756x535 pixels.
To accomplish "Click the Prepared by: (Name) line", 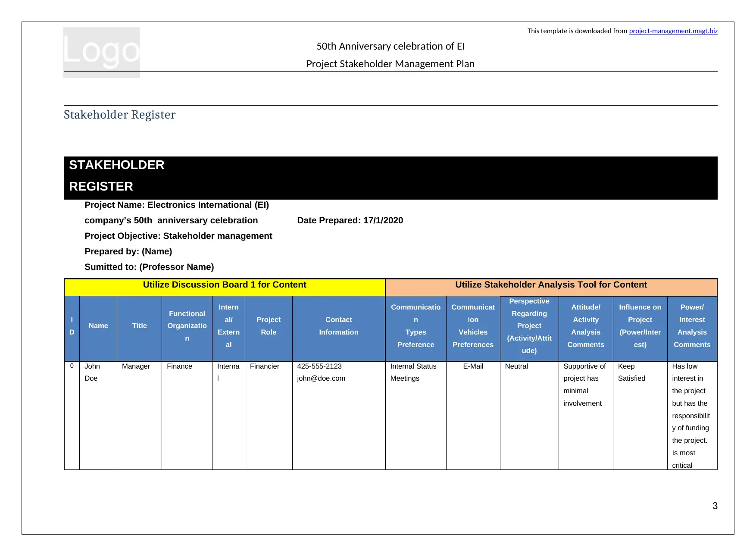I will (x=128, y=251).
